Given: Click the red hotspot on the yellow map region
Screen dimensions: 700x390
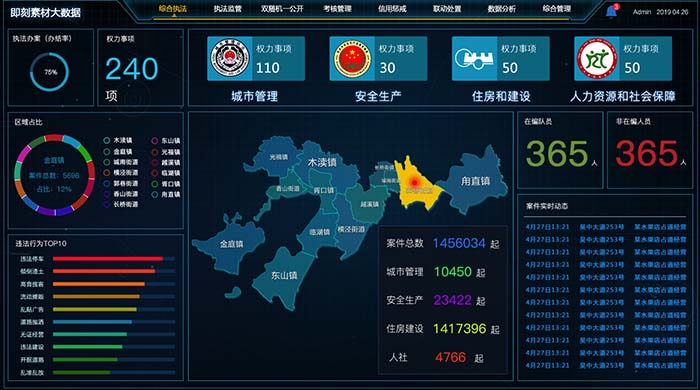Looking at the screenshot, I should (414, 182).
